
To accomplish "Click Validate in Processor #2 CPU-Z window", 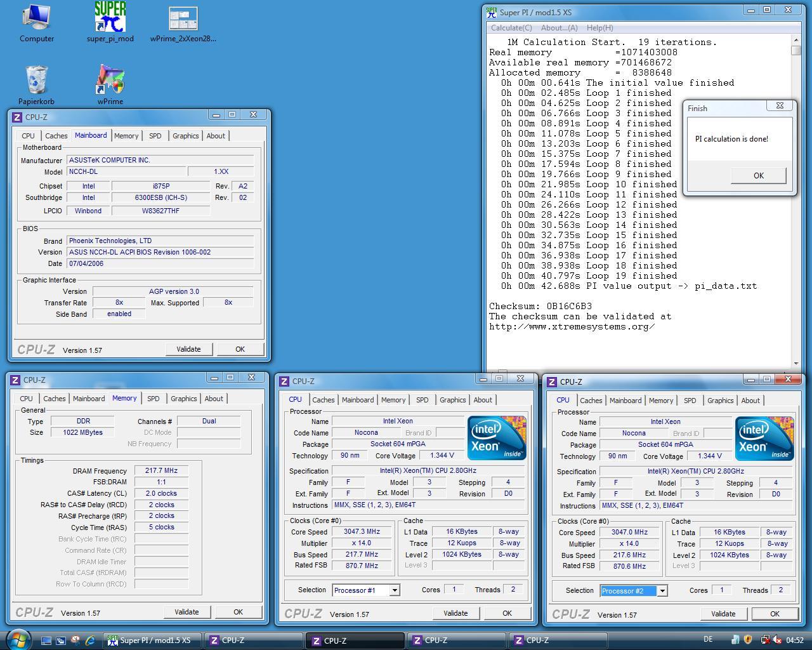I will pos(723,614).
